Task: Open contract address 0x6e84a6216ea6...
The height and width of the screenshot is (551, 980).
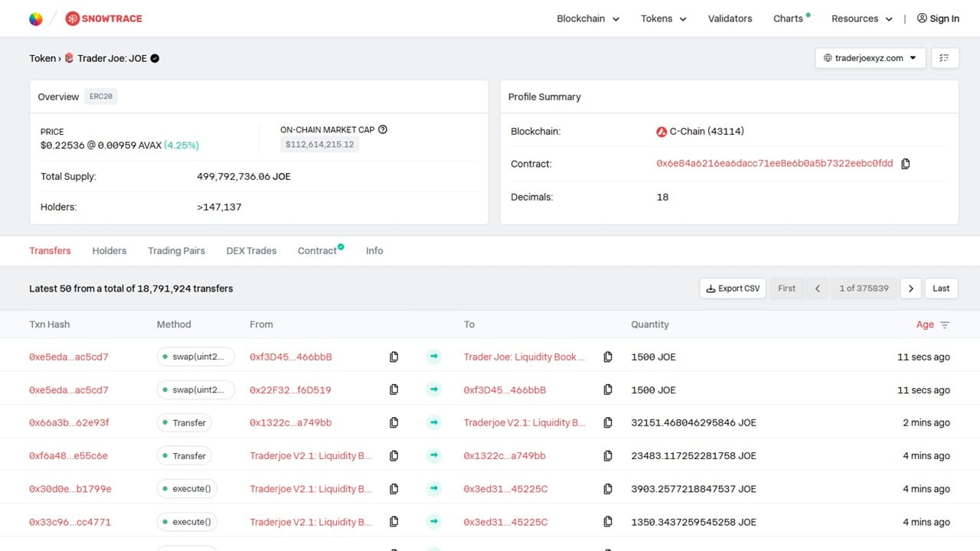Action: pos(774,164)
